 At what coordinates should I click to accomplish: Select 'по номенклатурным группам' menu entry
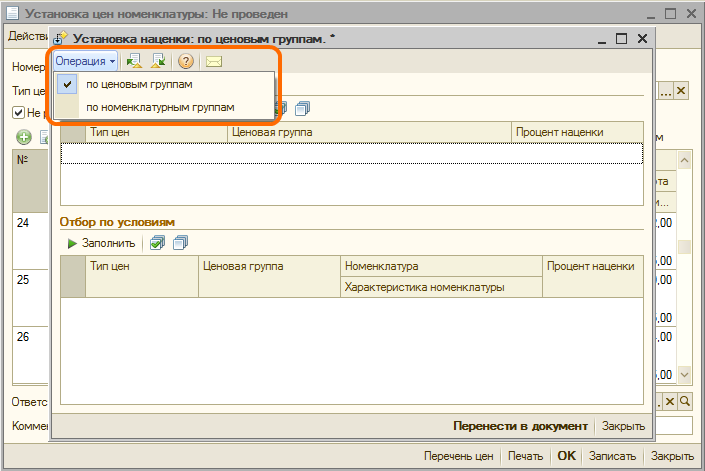160,107
